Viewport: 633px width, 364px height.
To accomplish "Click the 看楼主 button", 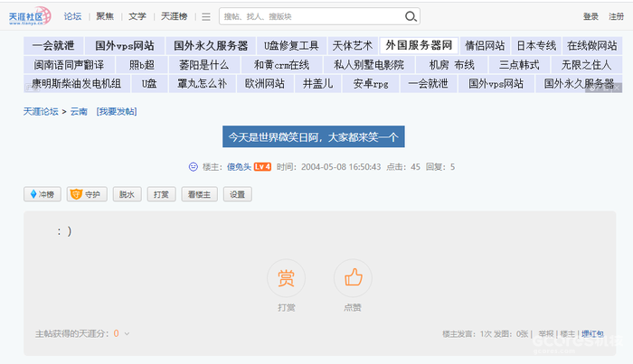I will tap(200, 194).
